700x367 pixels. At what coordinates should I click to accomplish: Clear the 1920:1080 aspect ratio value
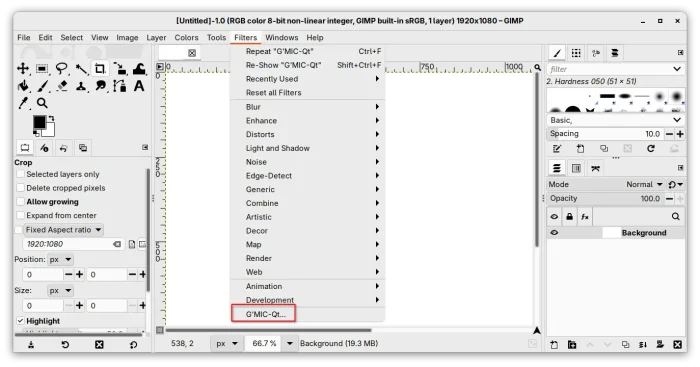117,244
